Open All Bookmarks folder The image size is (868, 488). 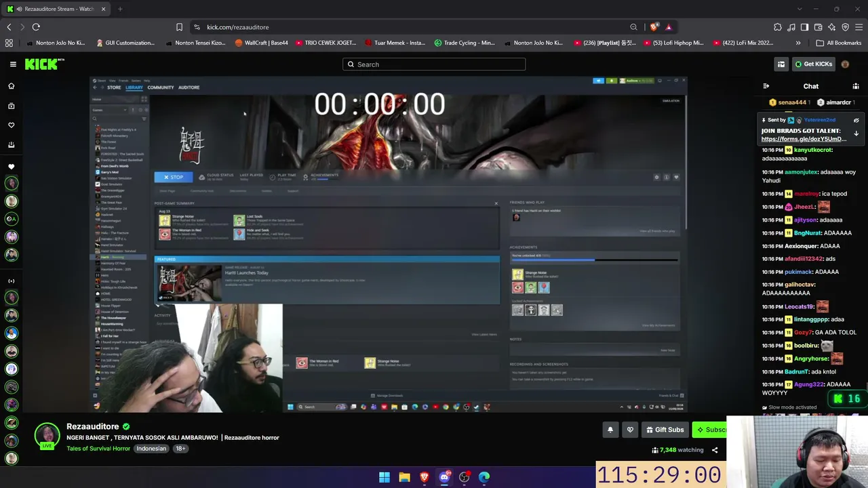pyautogui.click(x=839, y=43)
